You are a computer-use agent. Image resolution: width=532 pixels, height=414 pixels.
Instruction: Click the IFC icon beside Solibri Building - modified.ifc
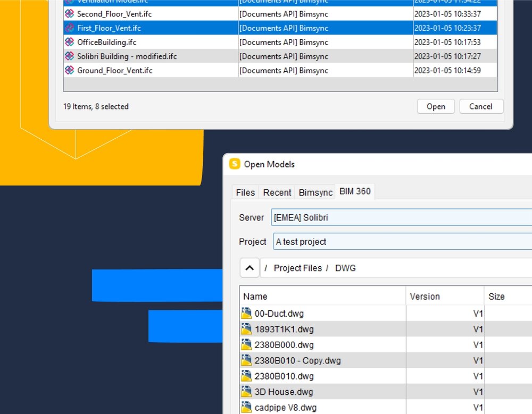[70, 56]
